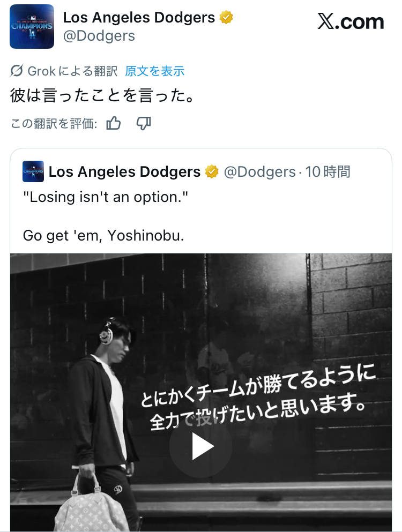Click the "Go get 'em, Yoshinobu." line
Viewport: 402px width, 532px height.
click(103, 236)
